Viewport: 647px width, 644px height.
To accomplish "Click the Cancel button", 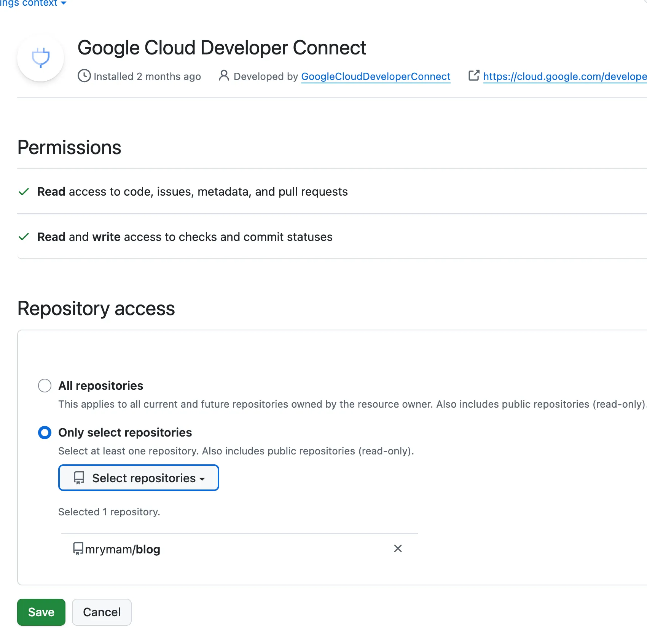I will [x=101, y=612].
